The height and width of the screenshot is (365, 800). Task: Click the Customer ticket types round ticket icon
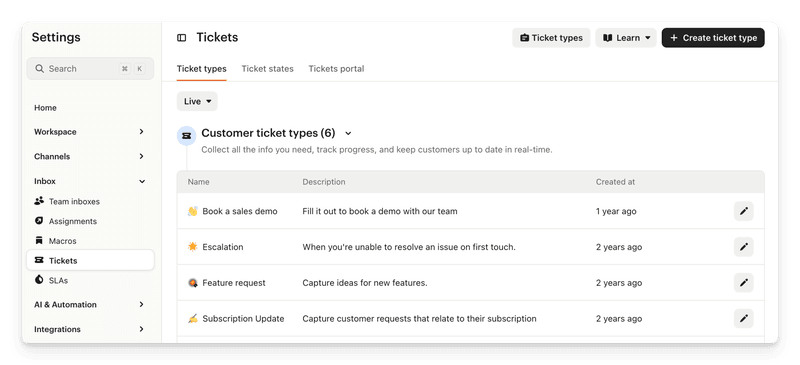(x=187, y=136)
